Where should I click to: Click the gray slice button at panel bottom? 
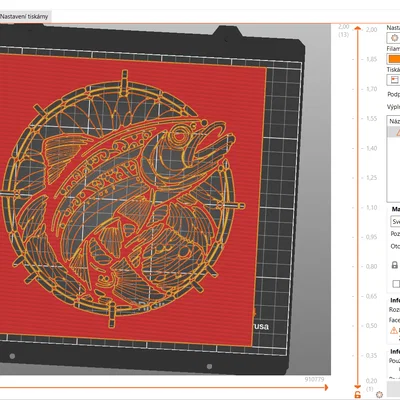[x=393, y=388]
